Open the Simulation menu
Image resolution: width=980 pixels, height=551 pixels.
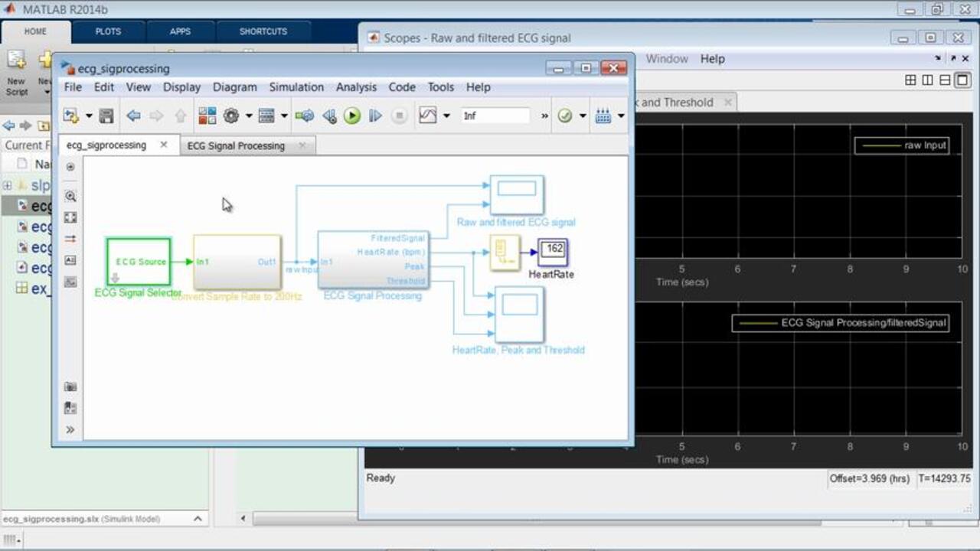(x=296, y=87)
